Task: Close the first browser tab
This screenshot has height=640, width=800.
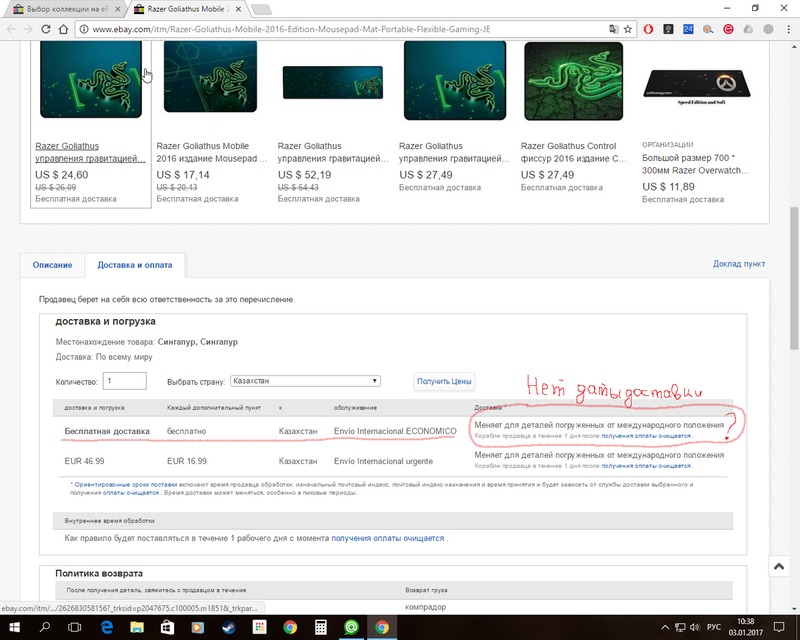Action: (x=117, y=9)
